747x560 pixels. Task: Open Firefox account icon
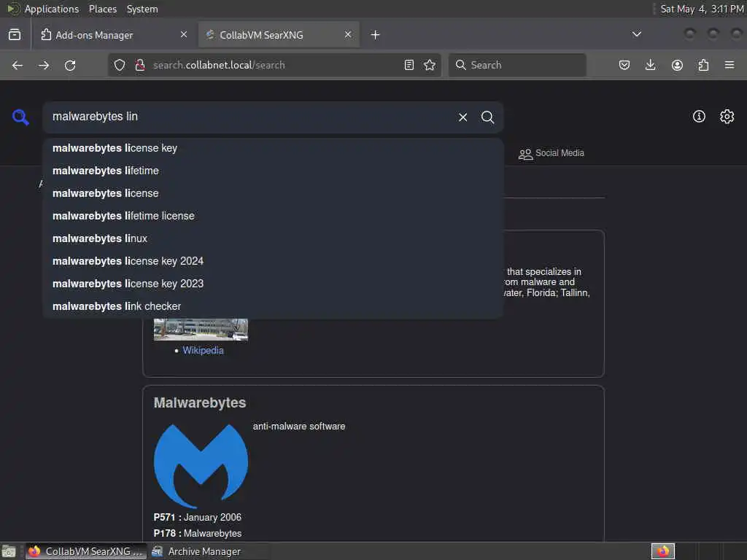pos(677,65)
